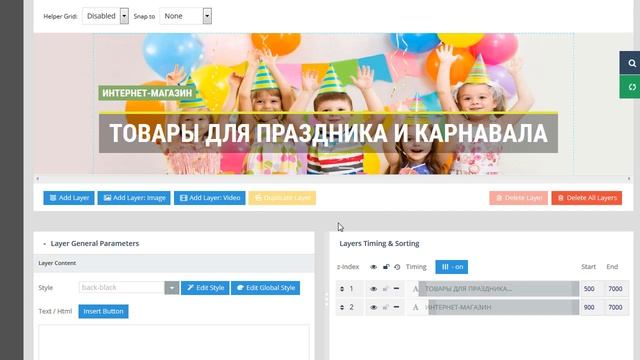640x360 pixels.
Task: Click the Style name input field
Action: (x=122, y=288)
